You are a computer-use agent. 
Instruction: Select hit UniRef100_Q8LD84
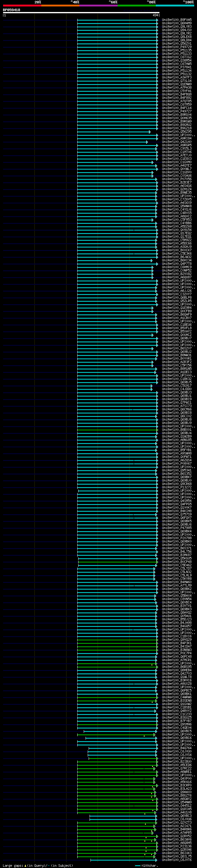(x=176, y=40)
